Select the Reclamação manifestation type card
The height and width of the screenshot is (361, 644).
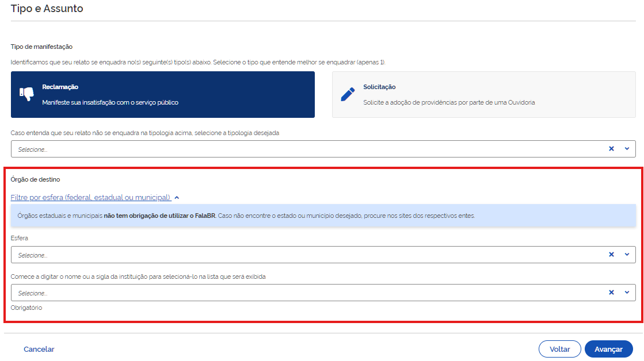click(162, 95)
